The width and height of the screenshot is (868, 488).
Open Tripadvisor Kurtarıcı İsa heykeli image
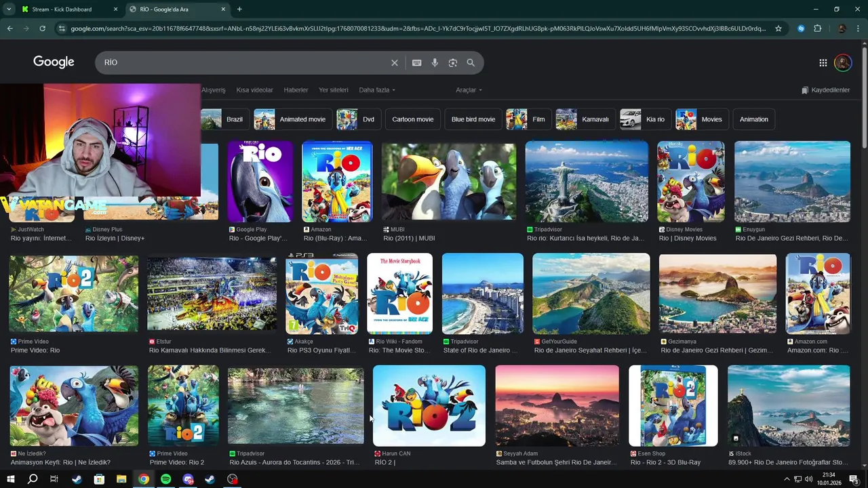coord(587,182)
